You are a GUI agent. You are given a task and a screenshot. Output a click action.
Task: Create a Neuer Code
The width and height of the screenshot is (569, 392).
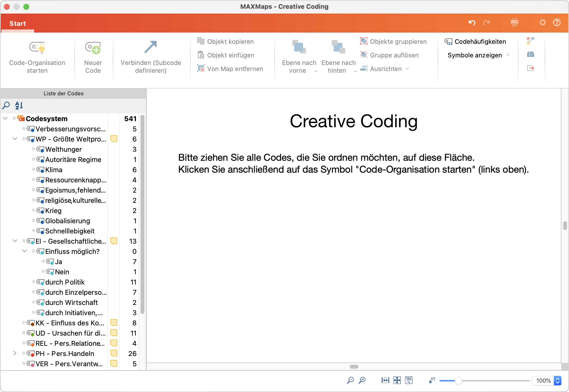(x=93, y=57)
